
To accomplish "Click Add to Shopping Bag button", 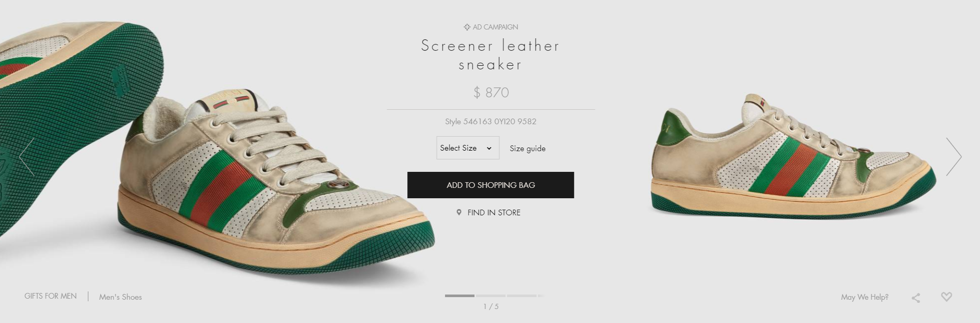I will 491,185.
